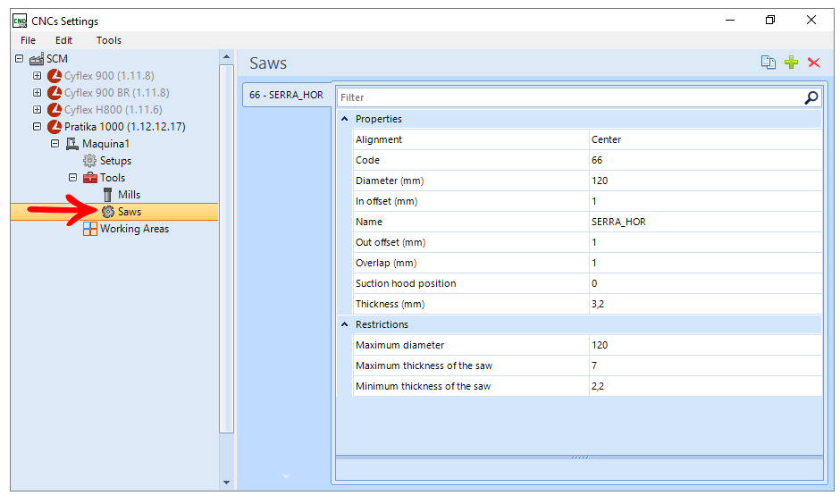Click the filter search magnifier icon

pyautogui.click(x=811, y=97)
